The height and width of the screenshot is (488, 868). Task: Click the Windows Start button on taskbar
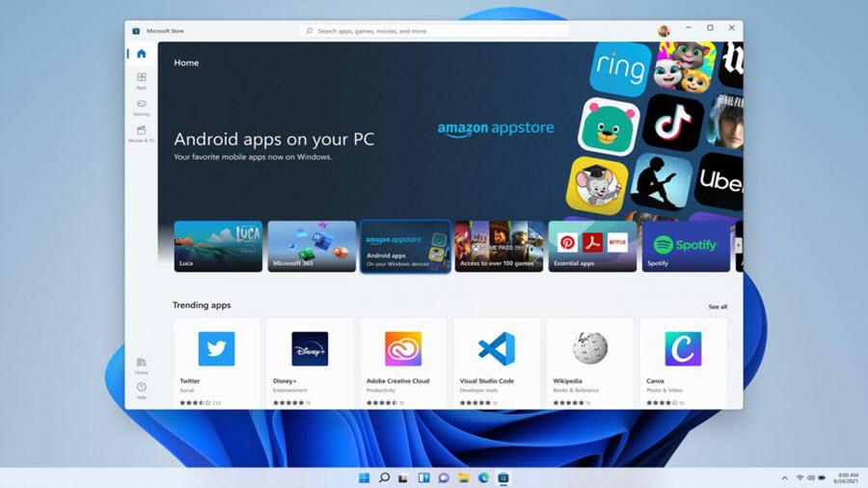[x=364, y=478]
